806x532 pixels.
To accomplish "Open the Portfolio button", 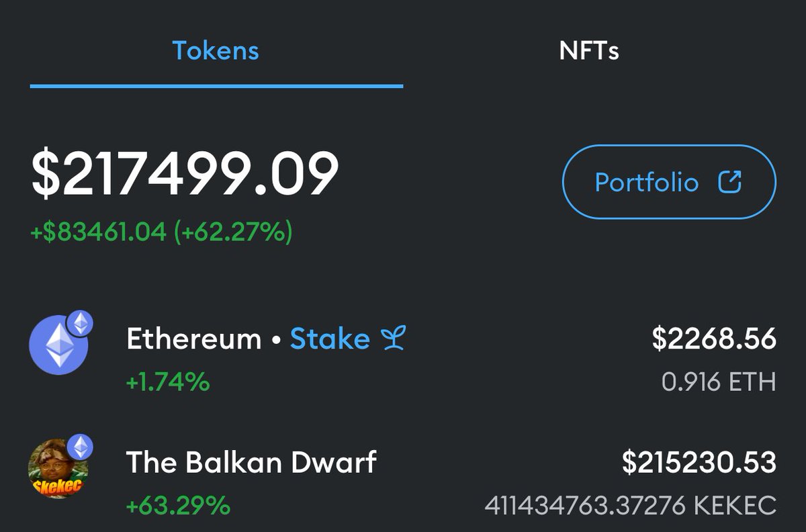I will coord(669,182).
